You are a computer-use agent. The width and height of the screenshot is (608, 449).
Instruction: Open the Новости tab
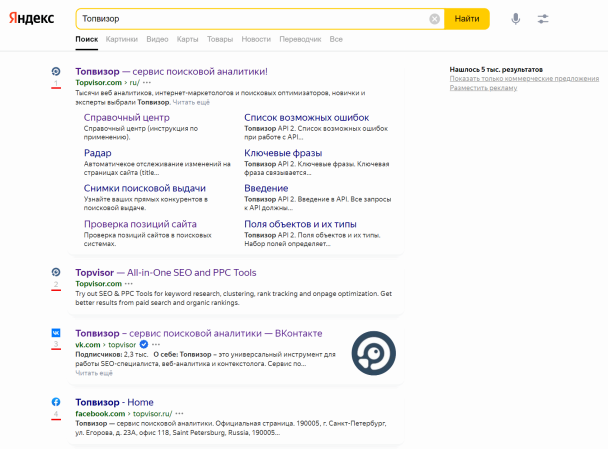256,39
